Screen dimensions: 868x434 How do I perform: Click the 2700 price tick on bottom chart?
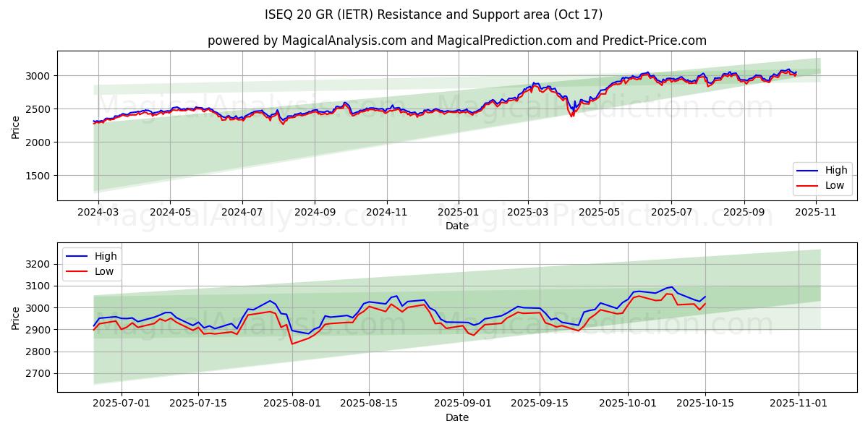pos(38,374)
